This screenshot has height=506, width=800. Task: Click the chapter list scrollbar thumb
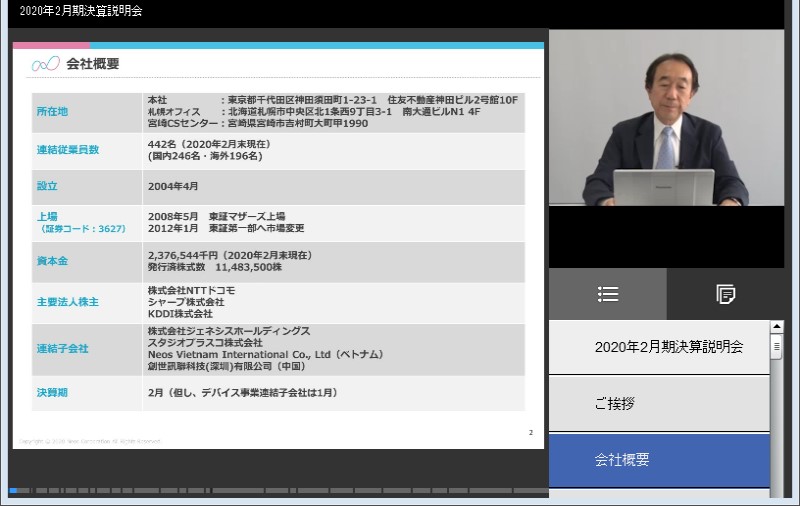point(777,347)
